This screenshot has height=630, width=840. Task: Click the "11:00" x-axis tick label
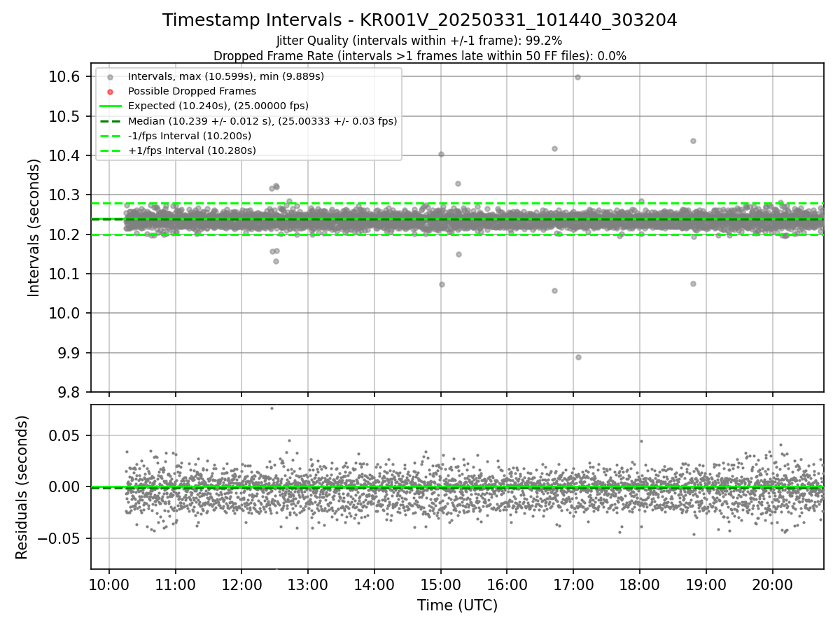pos(175,584)
